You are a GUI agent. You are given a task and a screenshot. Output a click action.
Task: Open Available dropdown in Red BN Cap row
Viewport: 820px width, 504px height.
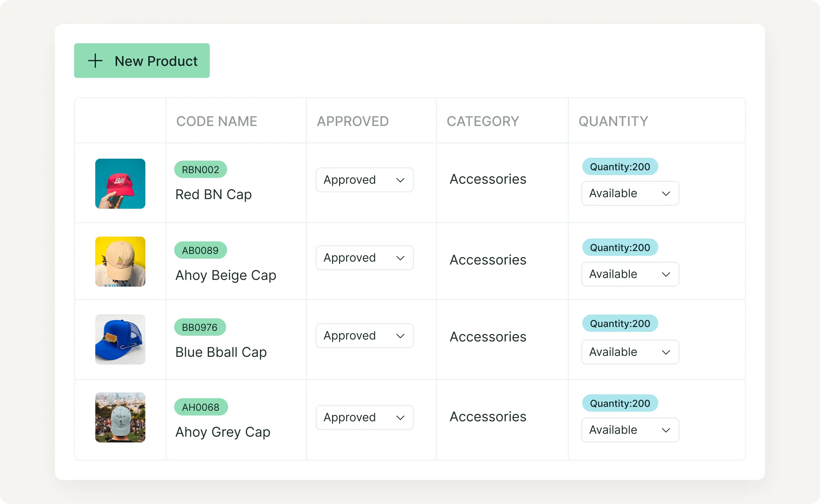(x=630, y=193)
